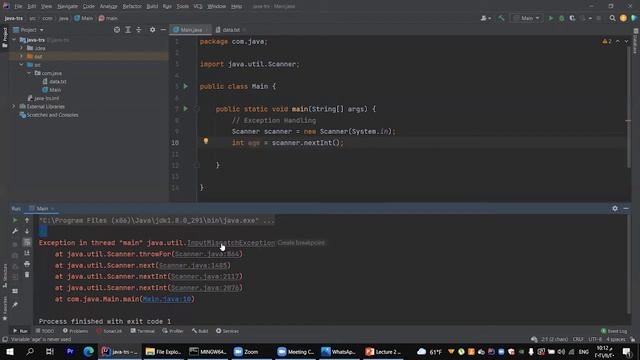Toggle scroll to end in Run console
640x360 pixels.
[27, 253]
